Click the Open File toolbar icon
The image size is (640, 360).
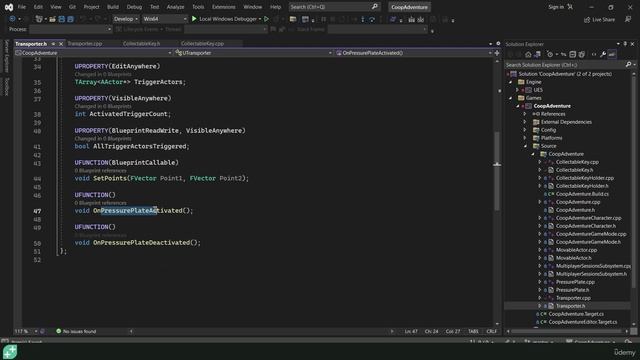pyautogui.click(x=52, y=19)
